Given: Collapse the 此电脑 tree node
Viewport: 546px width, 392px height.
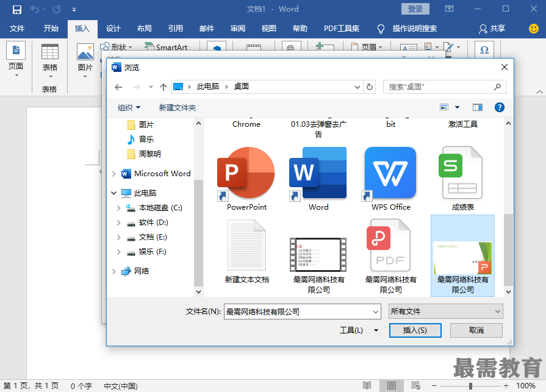Looking at the screenshot, I should coord(114,193).
